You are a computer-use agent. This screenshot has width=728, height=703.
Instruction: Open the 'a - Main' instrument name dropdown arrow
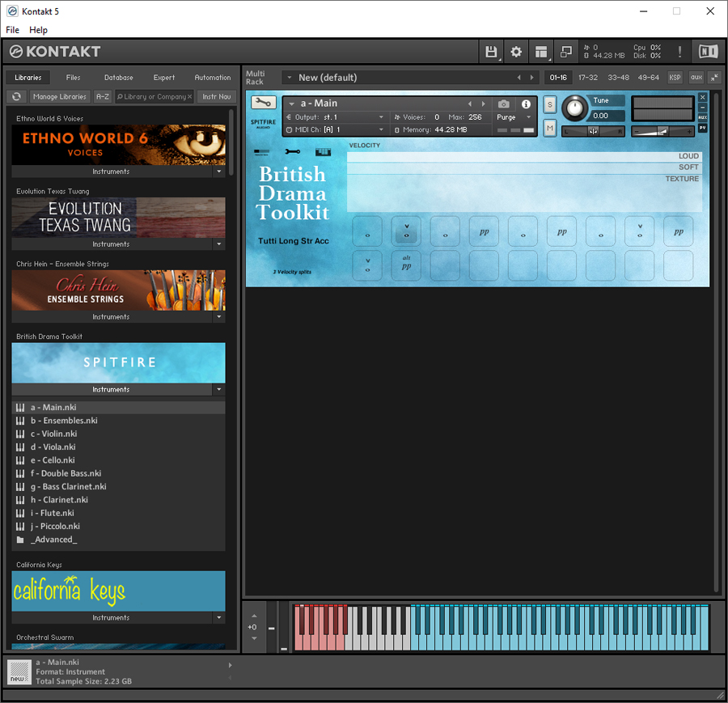tap(291, 104)
